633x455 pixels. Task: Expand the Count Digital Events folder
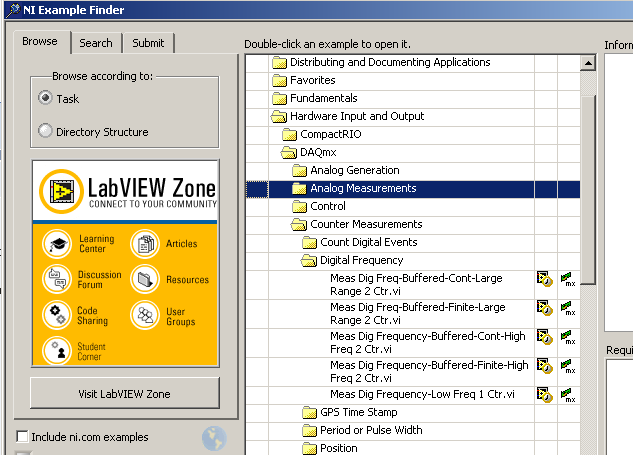(309, 242)
